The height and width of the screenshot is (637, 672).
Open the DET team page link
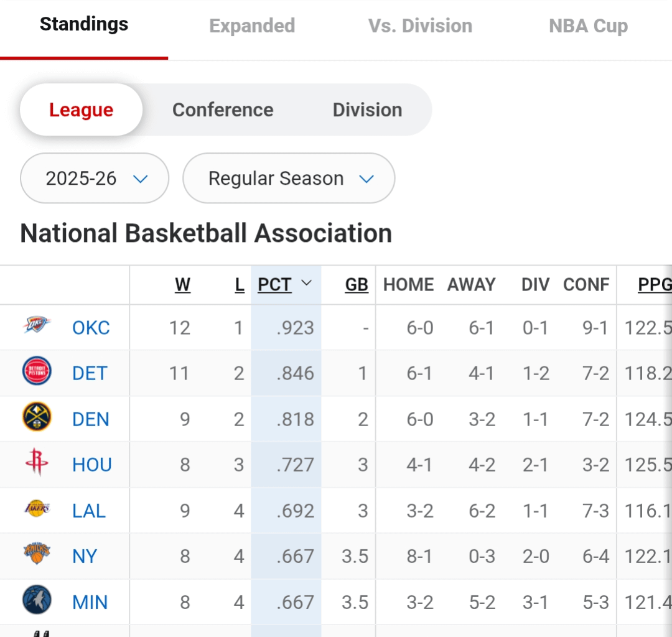click(x=90, y=373)
